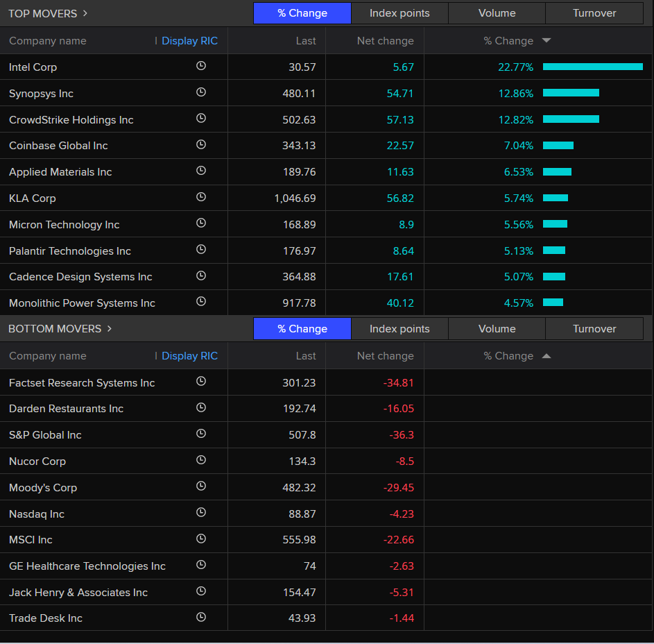Click the clock icon for Palantir Technologies Inc
This screenshot has width=654, height=644.
[x=201, y=250]
